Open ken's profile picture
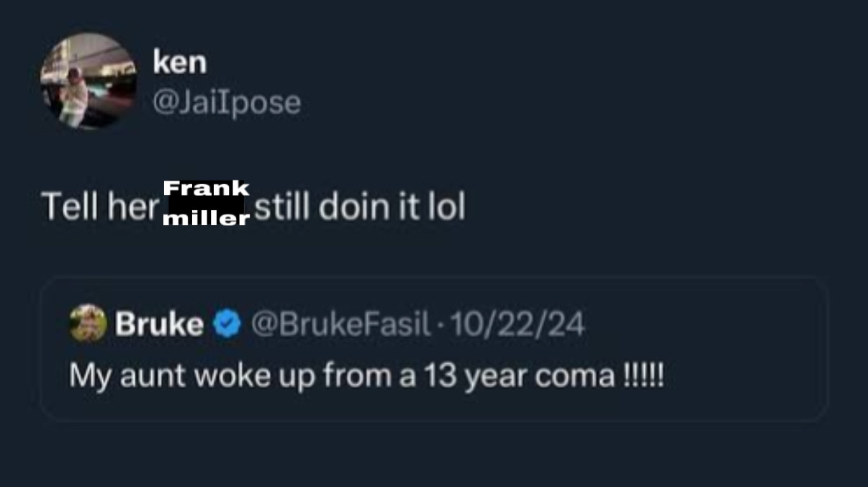This screenshot has width=868, height=487. (x=89, y=81)
